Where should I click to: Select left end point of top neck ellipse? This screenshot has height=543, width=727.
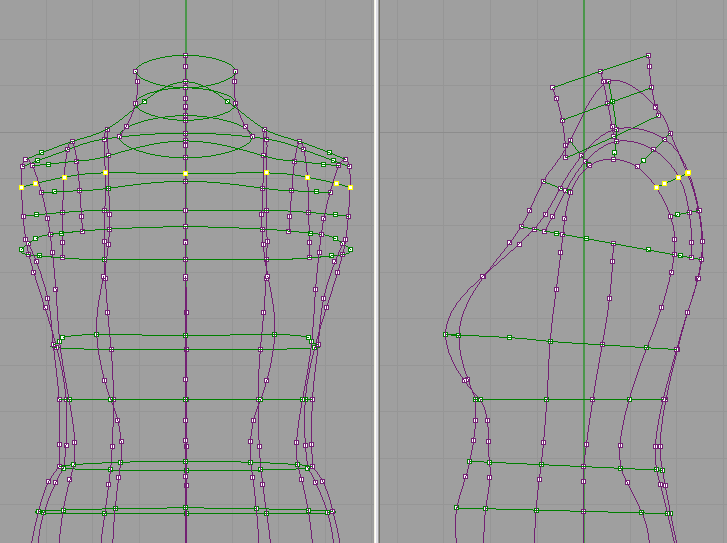135,71
